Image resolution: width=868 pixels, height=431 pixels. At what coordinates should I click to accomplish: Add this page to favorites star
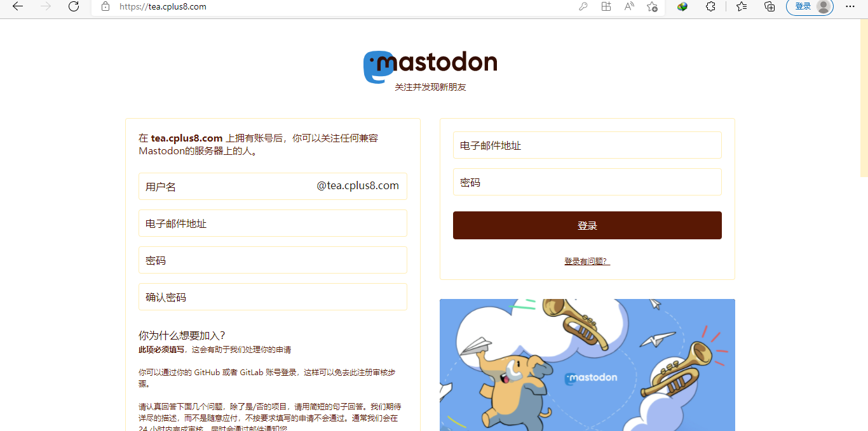pyautogui.click(x=652, y=6)
